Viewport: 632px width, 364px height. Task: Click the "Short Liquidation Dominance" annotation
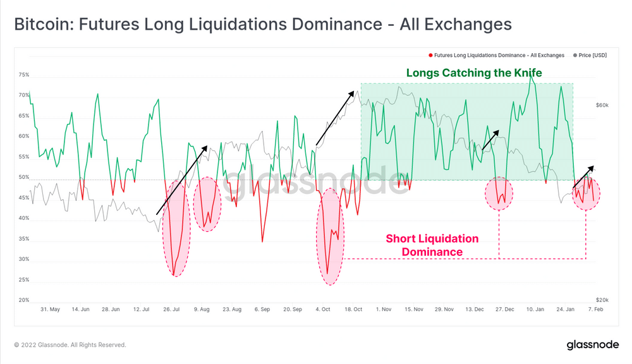tap(432, 245)
